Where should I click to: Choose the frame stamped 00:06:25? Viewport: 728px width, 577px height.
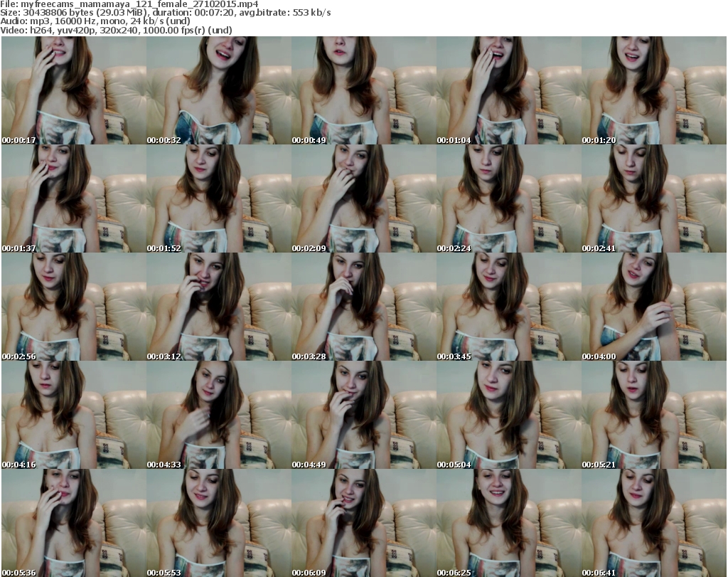coord(509,523)
